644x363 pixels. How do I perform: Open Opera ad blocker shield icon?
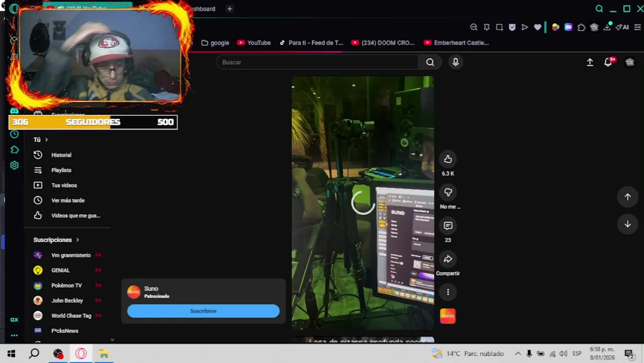(512, 27)
